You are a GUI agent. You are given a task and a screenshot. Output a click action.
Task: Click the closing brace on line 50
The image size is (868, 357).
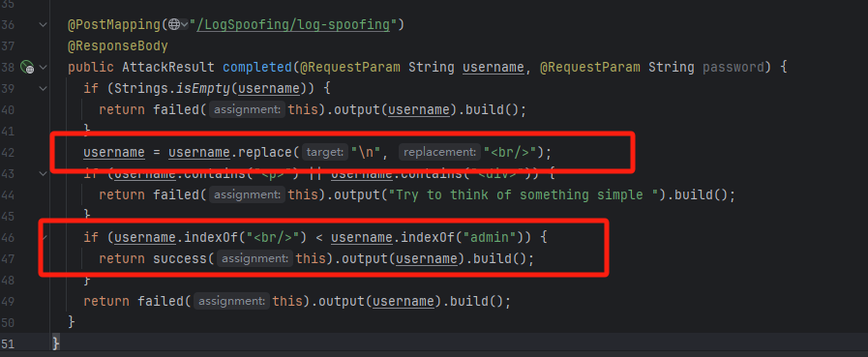tap(71, 322)
